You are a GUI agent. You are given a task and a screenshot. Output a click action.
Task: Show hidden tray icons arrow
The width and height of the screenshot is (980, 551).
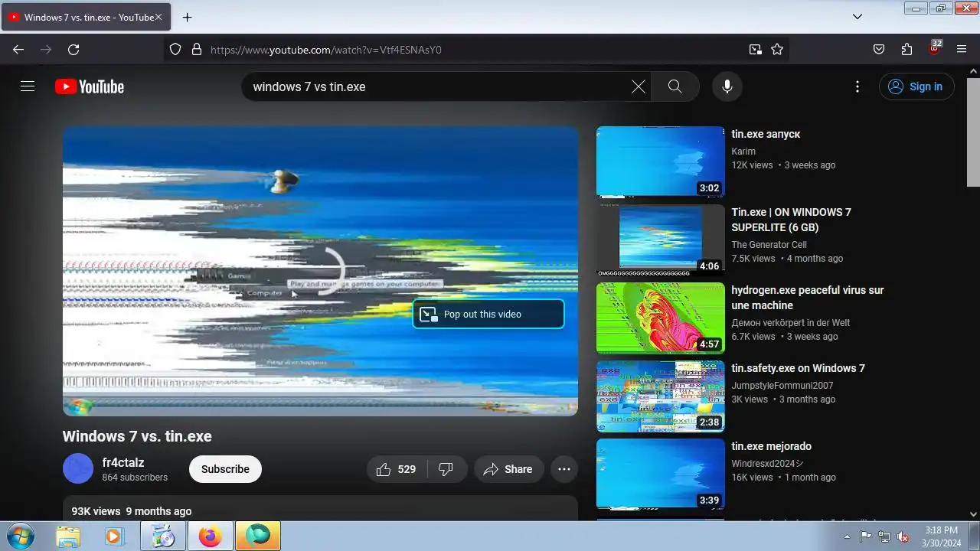pos(847,536)
